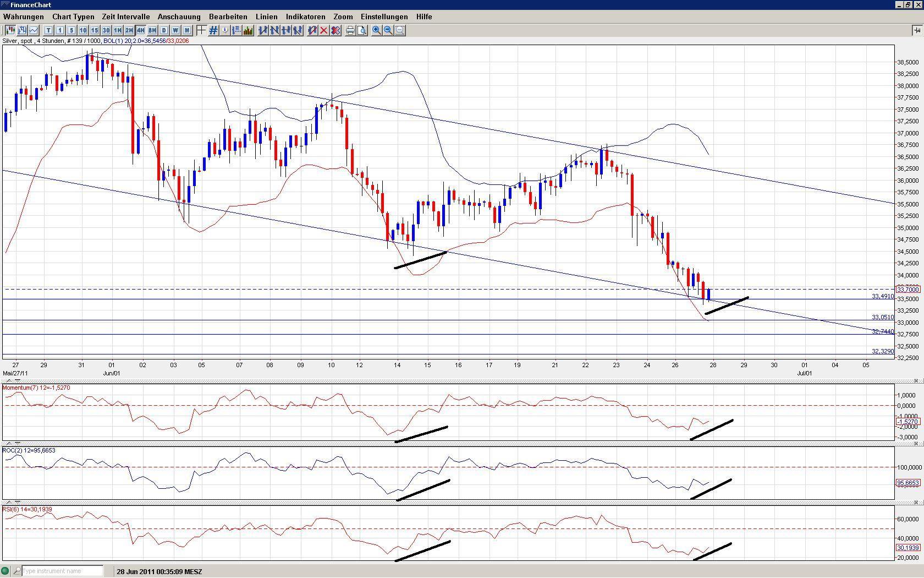The width and height of the screenshot is (924, 578).
Task: Select the horizontal line tool
Action: pos(286,30)
